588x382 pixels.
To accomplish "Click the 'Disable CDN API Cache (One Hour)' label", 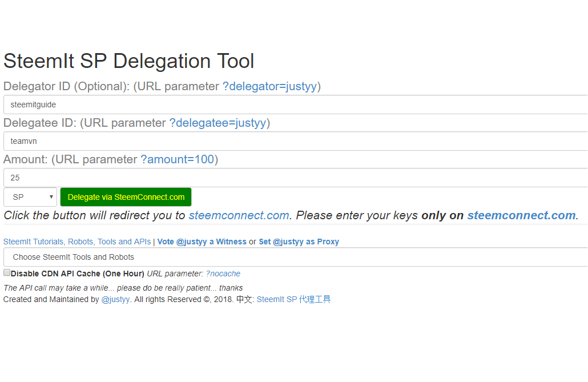I will (77, 274).
